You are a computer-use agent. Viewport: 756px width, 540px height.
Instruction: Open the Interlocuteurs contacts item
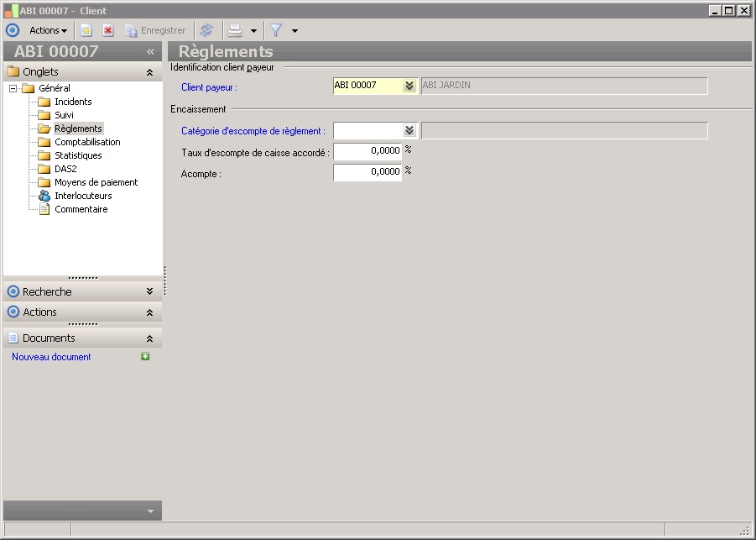pyautogui.click(x=82, y=196)
